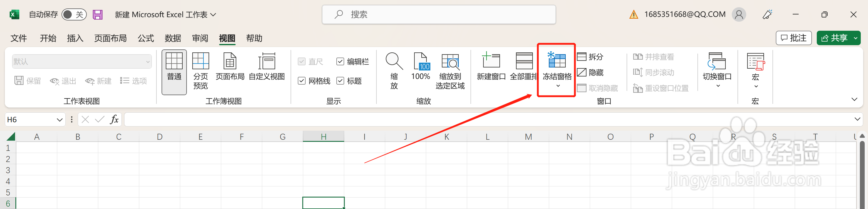Image resolution: width=868 pixels, height=209 pixels.
Task: Switch to the 审阅 tab
Action: pyautogui.click(x=200, y=38)
